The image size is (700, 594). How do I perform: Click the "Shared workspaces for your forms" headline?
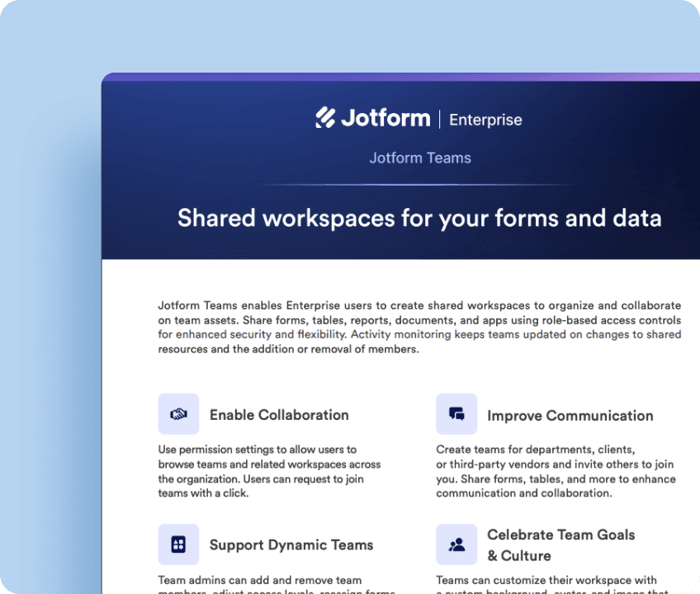(x=419, y=218)
